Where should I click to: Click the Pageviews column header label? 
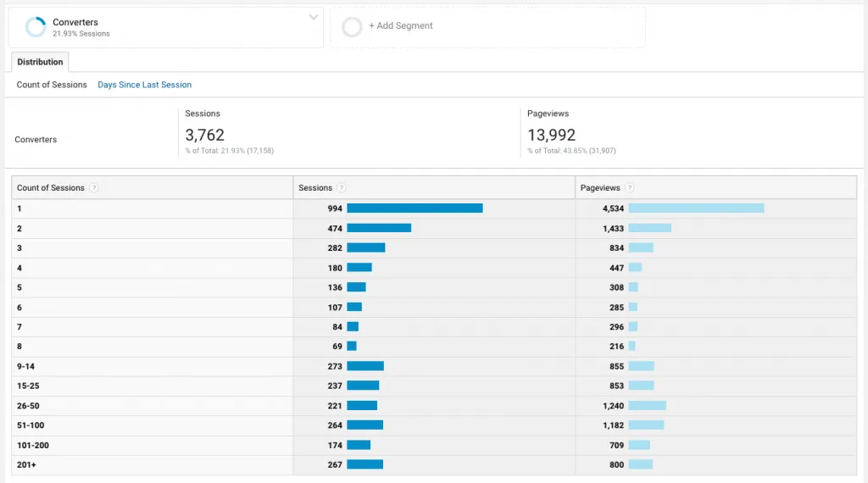[x=600, y=187]
